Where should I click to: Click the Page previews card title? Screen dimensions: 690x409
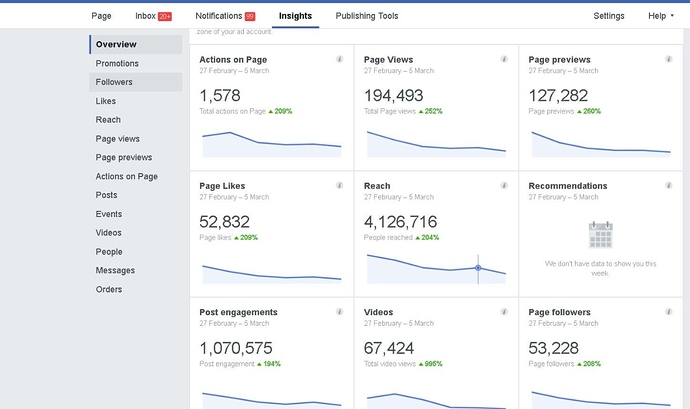pos(559,59)
